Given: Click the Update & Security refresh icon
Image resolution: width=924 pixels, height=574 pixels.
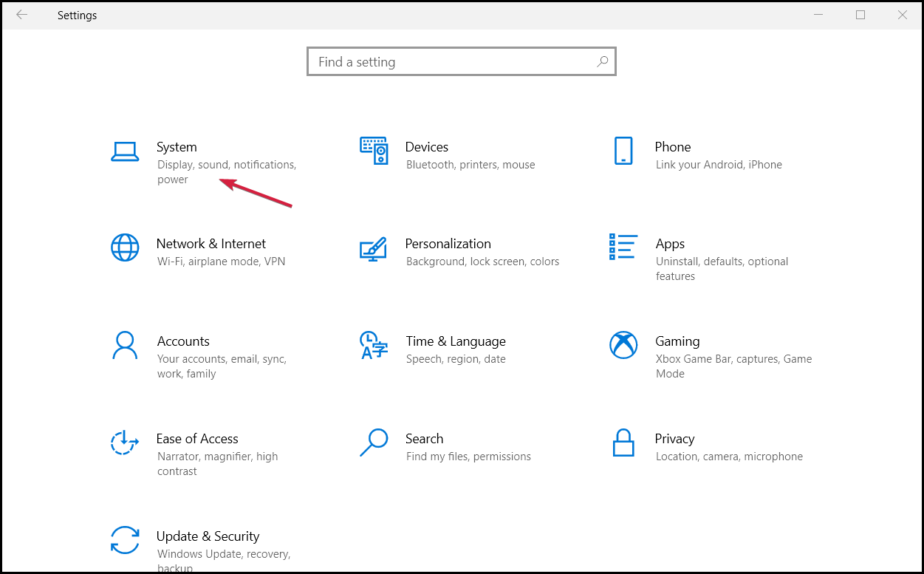Looking at the screenshot, I should click(x=126, y=540).
